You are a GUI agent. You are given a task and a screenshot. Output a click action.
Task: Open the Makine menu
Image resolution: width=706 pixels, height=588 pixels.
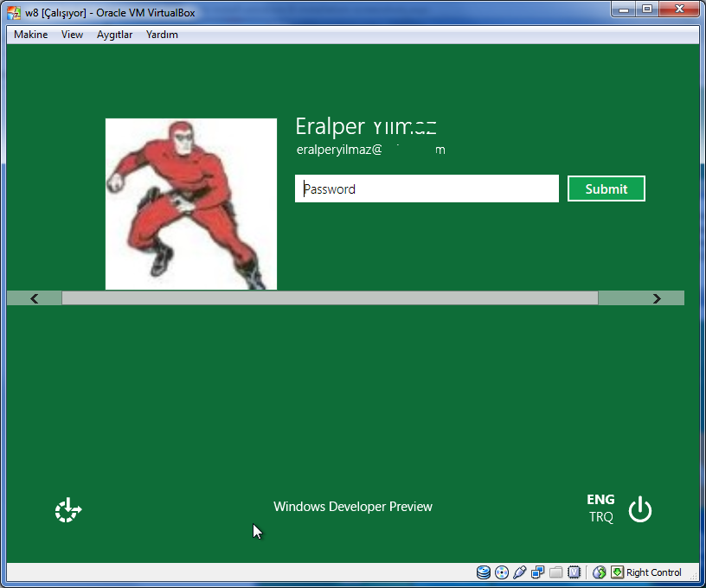pos(30,35)
